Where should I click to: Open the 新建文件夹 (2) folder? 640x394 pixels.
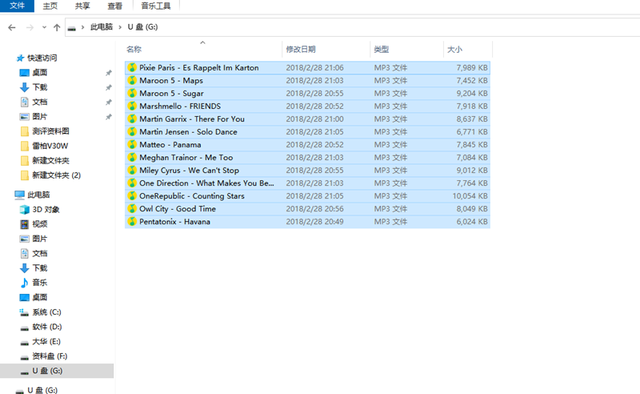point(56,176)
